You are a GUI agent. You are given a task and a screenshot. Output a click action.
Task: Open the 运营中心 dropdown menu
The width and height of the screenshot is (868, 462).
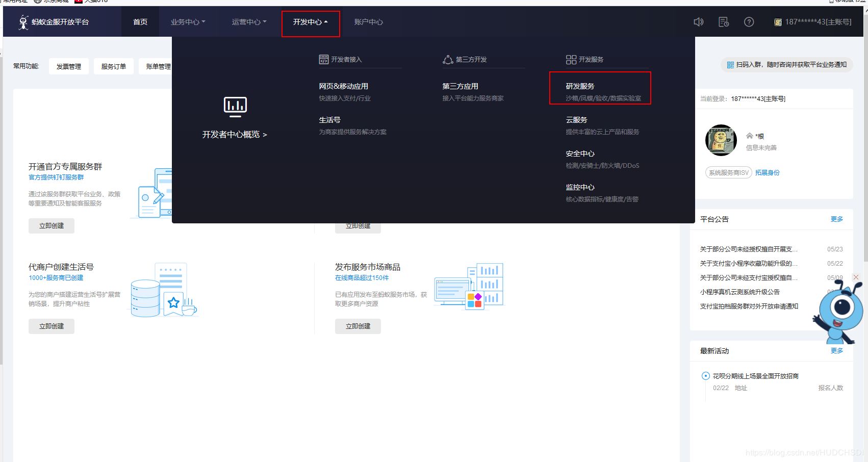click(248, 22)
